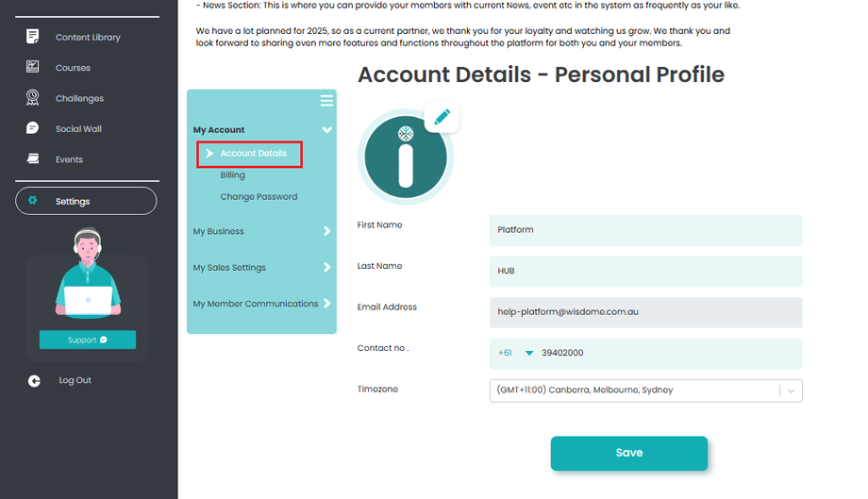Viewport: 868px width, 499px height.
Task: Click the Events icon in sidebar
Action: tap(33, 158)
